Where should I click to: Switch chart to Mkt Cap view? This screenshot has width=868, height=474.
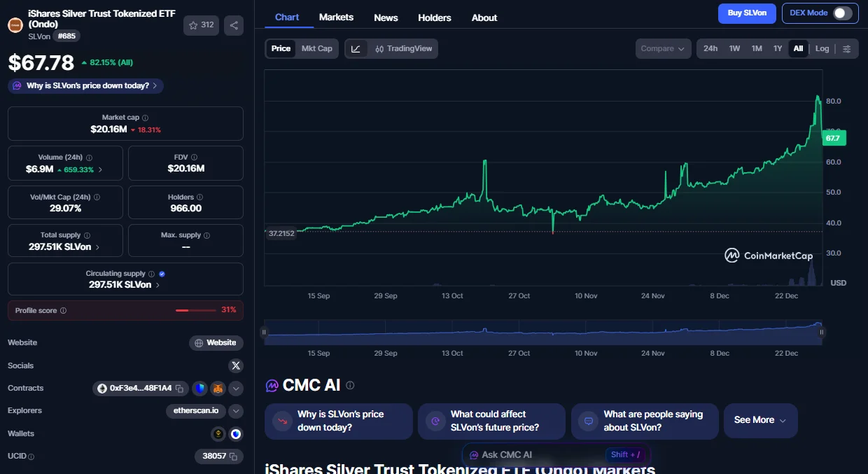pyautogui.click(x=316, y=48)
